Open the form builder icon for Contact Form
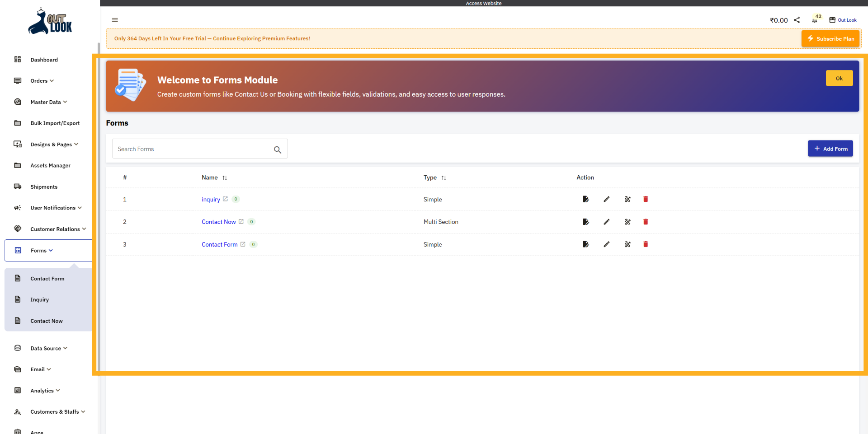868x434 pixels. pyautogui.click(x=627, y=244)
